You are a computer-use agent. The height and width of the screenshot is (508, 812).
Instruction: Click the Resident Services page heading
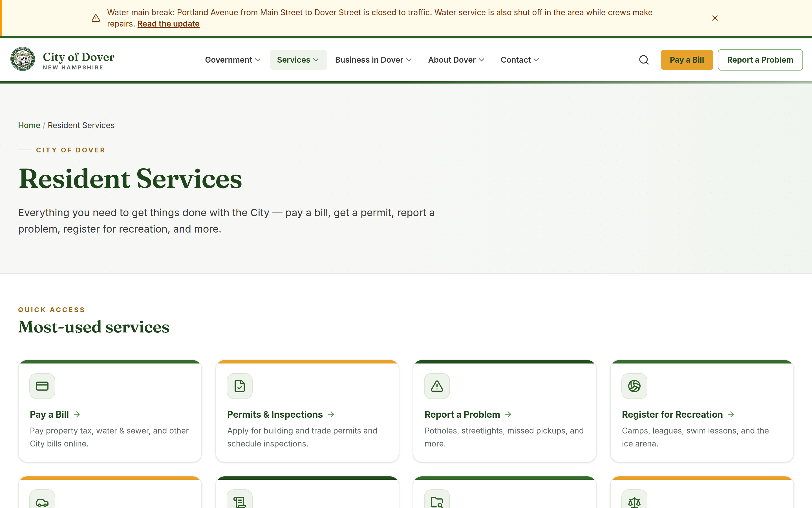pyautogui.click(x=130, y=179)
